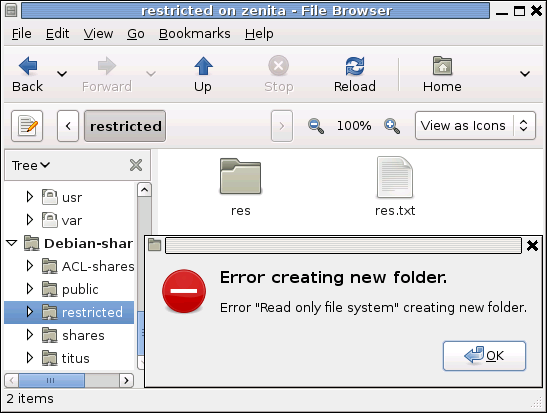The image size is (547, 413).
Task: Expand the usr tree node
Action: click(30, 197)
